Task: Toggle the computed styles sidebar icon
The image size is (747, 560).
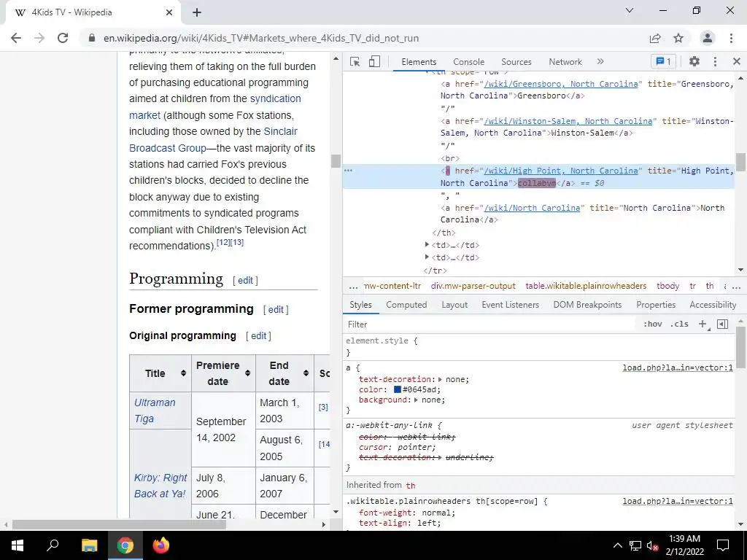Action: pos(722,324)
